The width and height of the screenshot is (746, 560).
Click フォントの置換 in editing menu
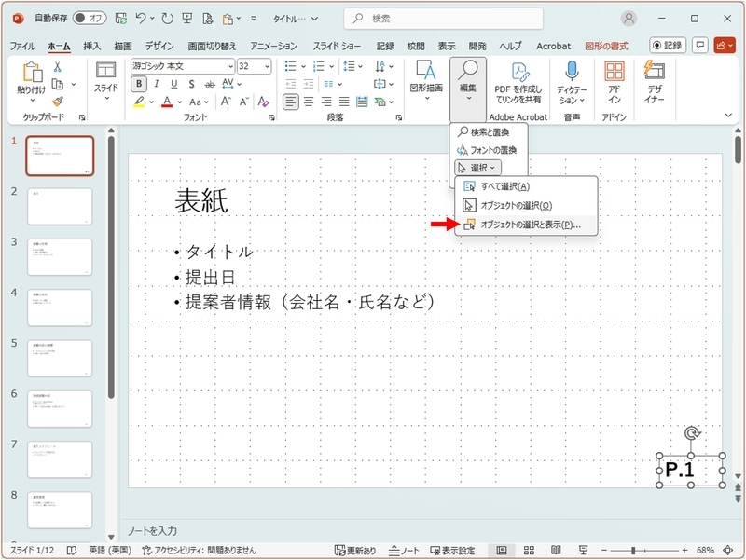pyautogui.click(x=489, y=150)
